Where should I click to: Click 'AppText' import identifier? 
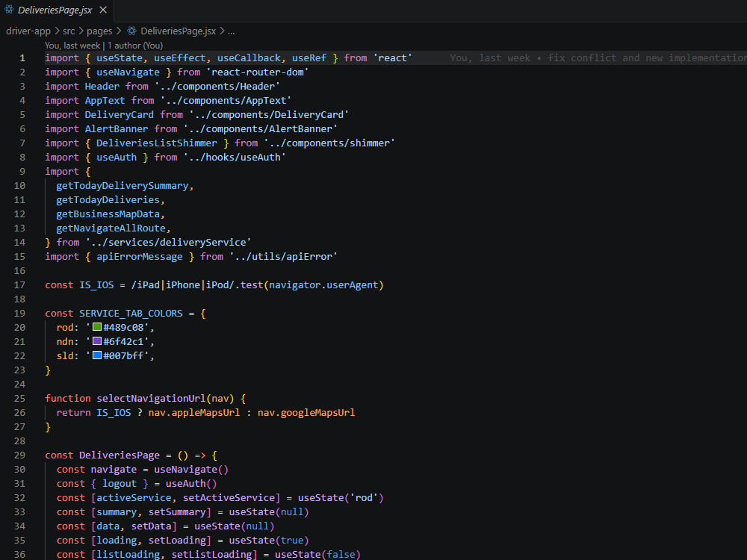click(105, 101)
